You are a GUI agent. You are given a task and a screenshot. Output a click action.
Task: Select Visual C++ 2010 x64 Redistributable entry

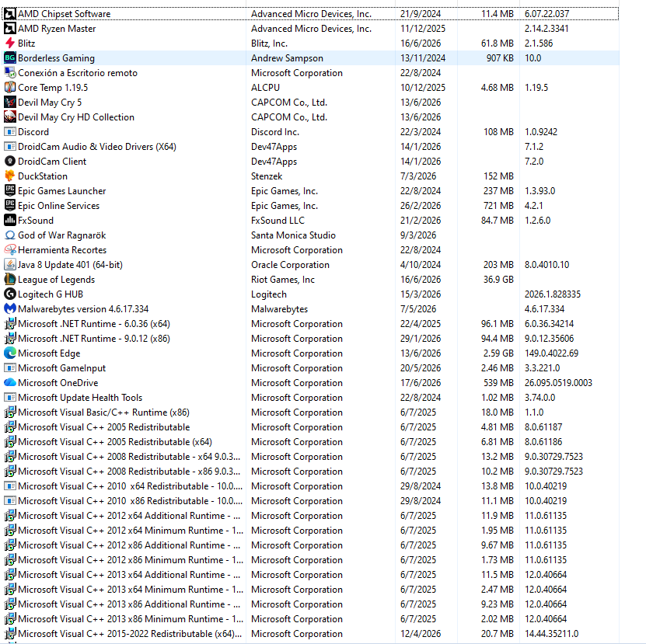tap(311, 486)
